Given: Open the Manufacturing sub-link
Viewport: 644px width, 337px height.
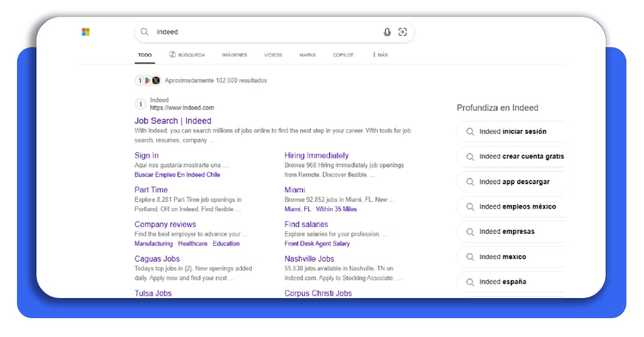Looking at the screenshot, I should coord(153,244).
